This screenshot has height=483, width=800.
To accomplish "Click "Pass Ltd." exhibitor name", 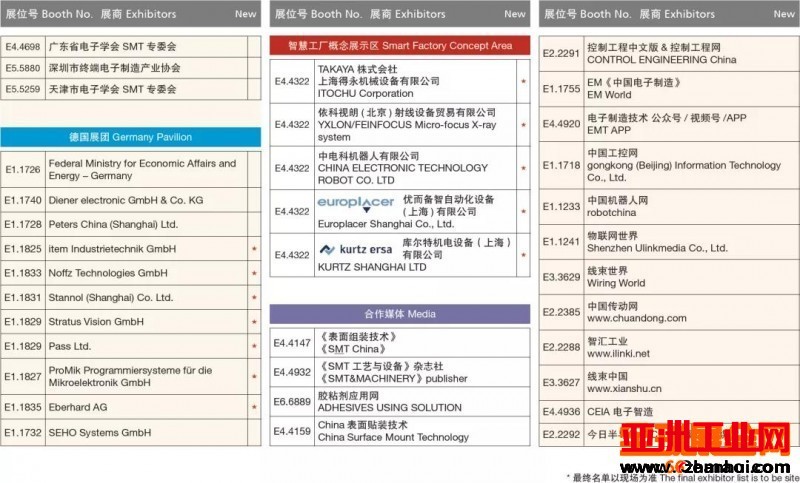I will (x=69, y=346).
